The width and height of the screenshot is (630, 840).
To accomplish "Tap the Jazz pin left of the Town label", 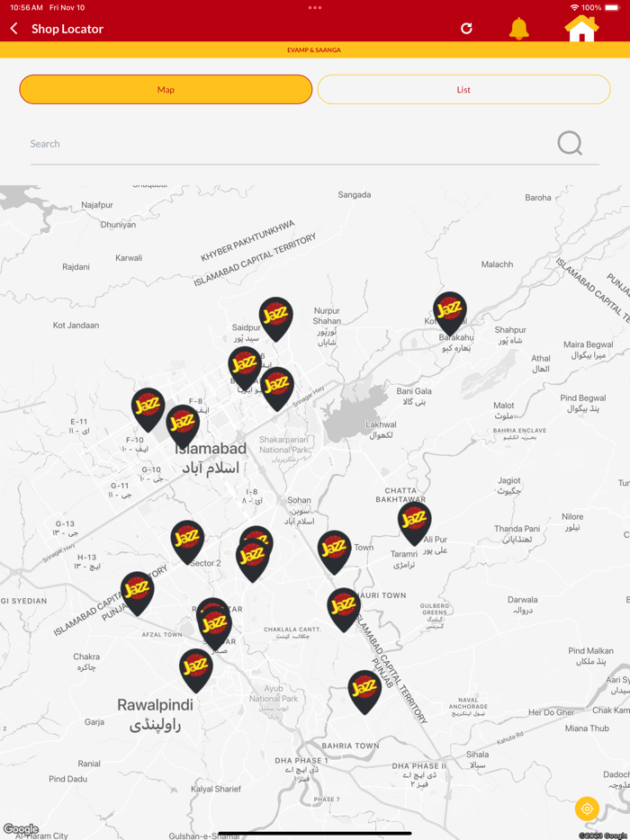I will click(x=334, y=552).
